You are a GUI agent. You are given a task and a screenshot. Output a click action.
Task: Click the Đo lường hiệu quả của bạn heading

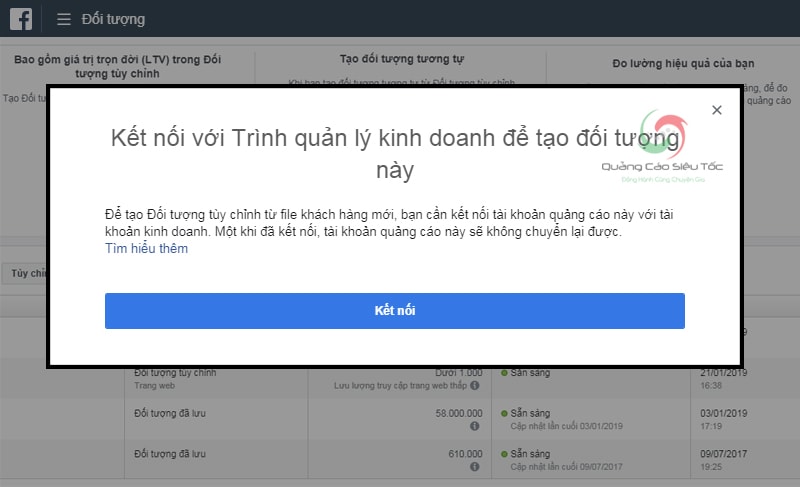point(683,63)
